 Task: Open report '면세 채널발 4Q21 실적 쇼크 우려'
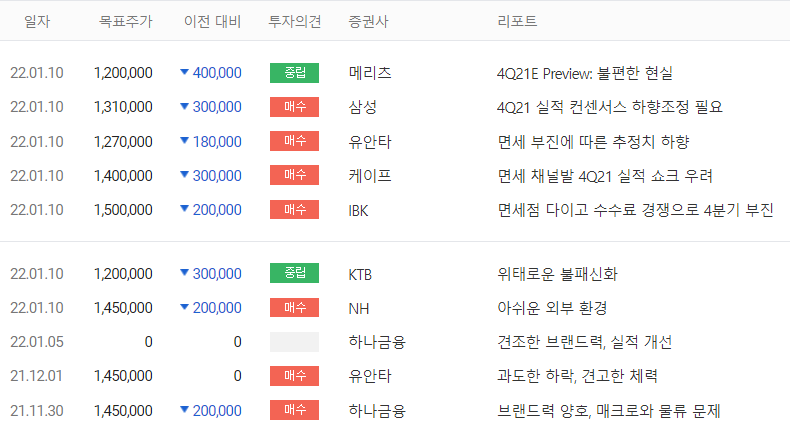click(x=605, y=176)
